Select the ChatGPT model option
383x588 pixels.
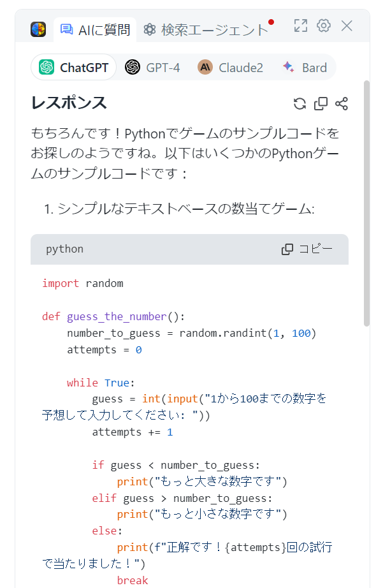(x=74, y=68)
